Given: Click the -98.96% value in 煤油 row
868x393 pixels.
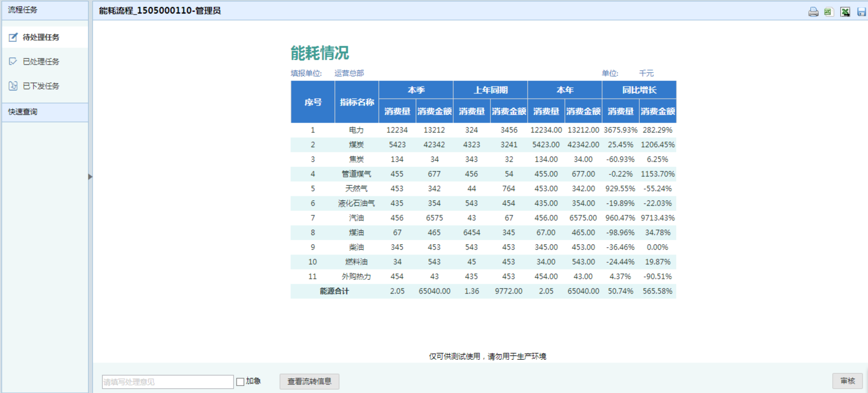Looking at the screenshot, I should click(620, 233).
